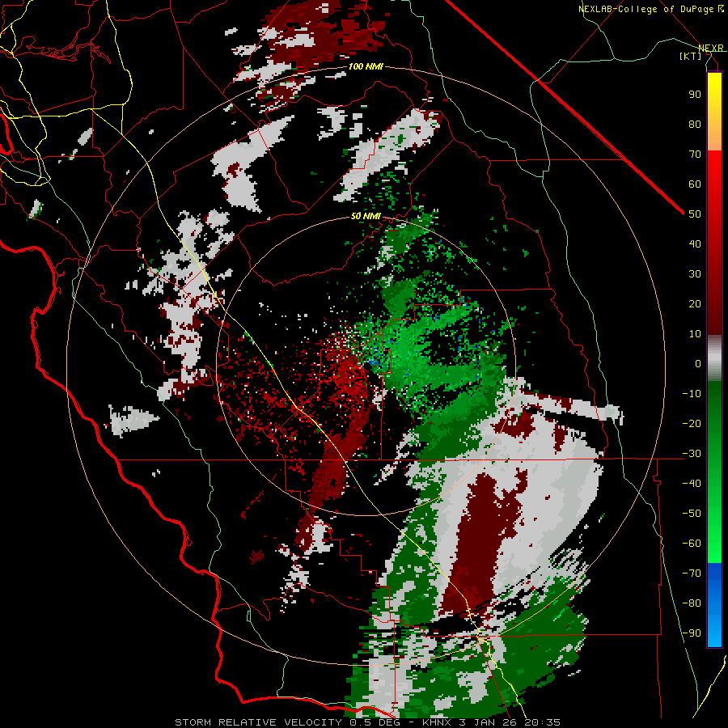Click the -30 value on velocity scale
728x728 pixels.
click(x=692, y=454)
